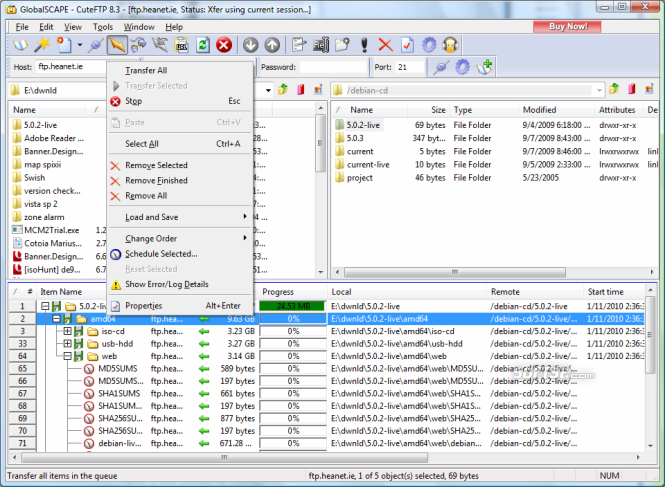Expand the usb-hdd queue folder

(x=67, y=344)
